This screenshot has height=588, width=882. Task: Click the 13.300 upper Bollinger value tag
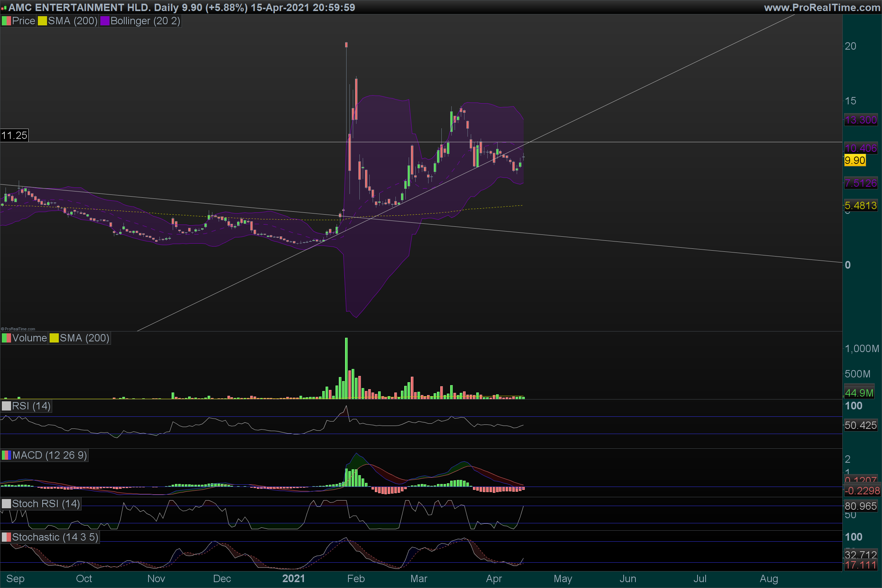861,120
